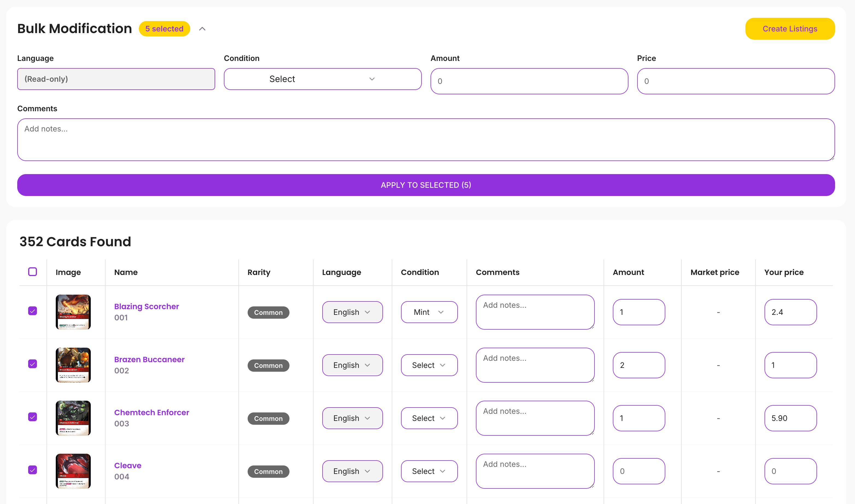Click Brazen Buccaneer notes textarea
The height and width of the screenshot is (504, 855).
coord(535,365)
